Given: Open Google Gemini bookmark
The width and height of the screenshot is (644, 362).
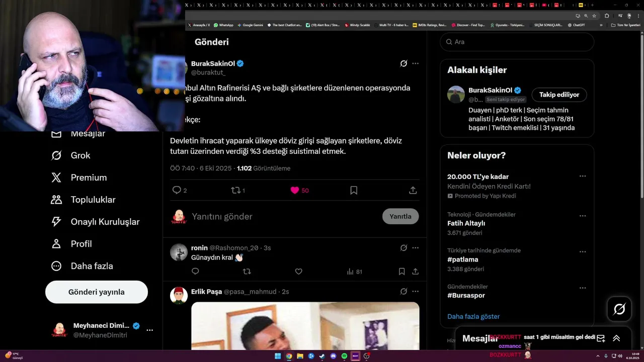Looking at the screenshot, I should tap(250, 25).
